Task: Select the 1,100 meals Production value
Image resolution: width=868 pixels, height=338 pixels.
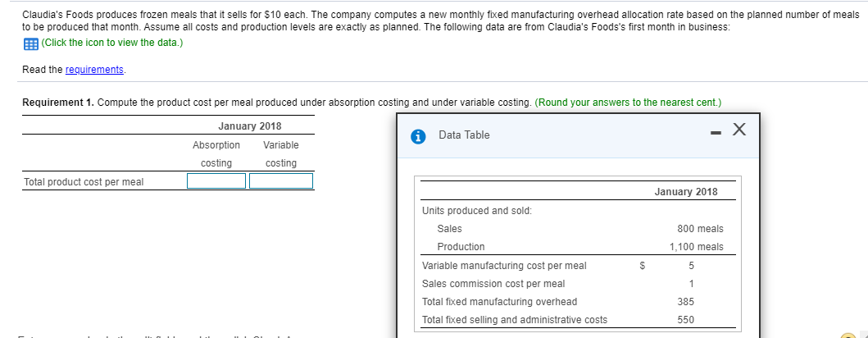Action: tap(696, 247)
